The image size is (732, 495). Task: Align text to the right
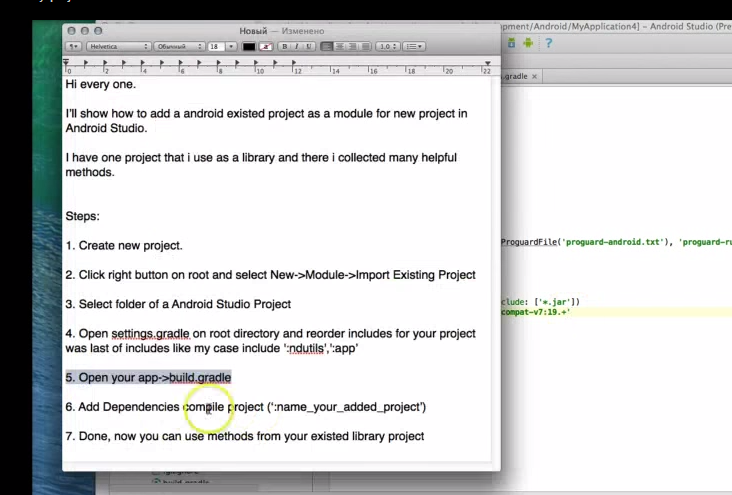352,47
